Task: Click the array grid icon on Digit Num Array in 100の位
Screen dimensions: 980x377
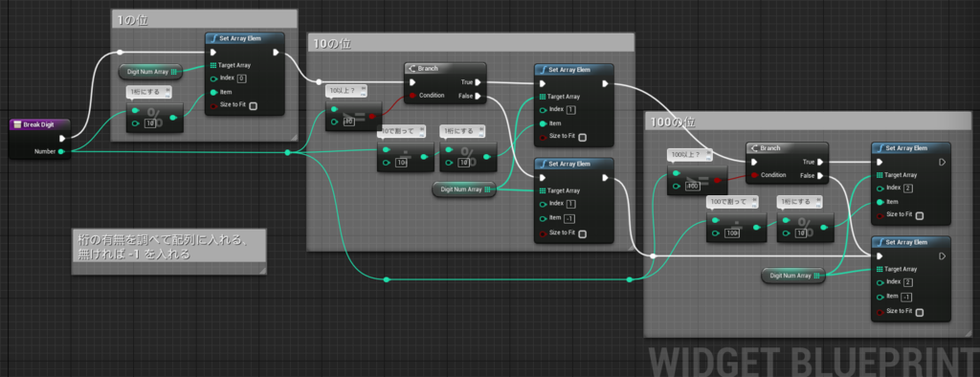Action: click(817, 276)
